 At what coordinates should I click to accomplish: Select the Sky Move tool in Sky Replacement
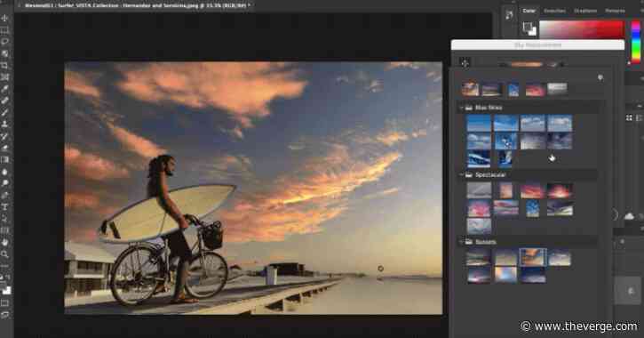(x=465, y=63)
